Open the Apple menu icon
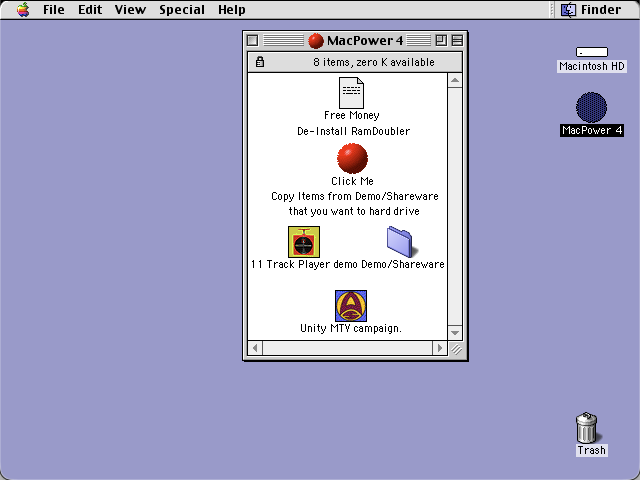 [23, 9]
